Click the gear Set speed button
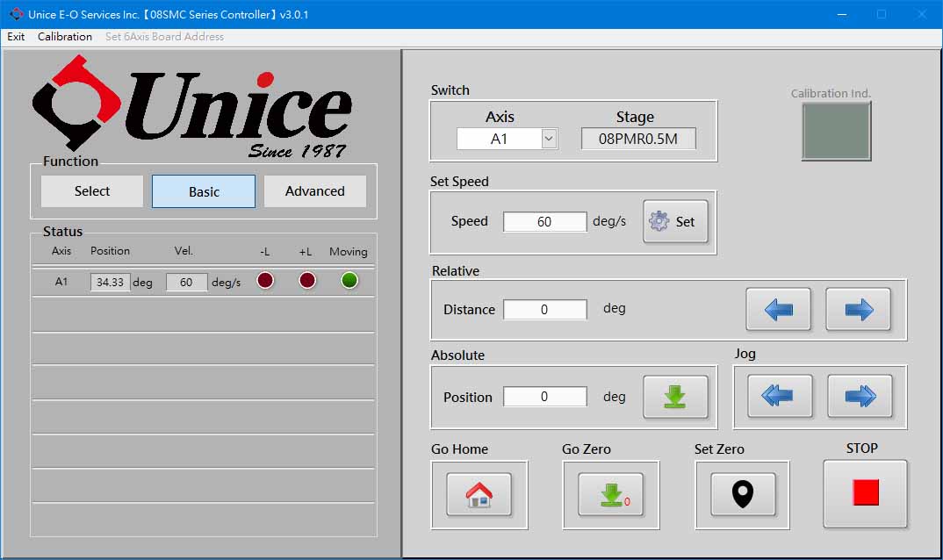The width and height of the screenshot is (943, 560). tap(675, 221)
